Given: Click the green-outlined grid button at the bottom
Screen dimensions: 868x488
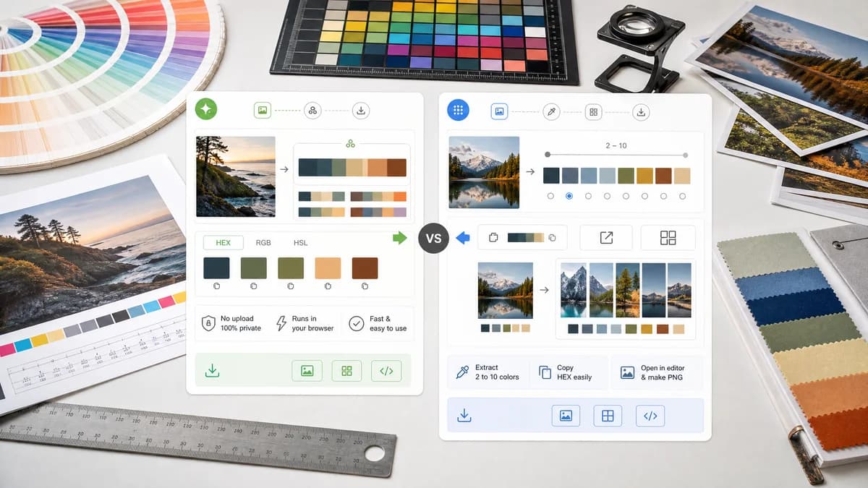Looking at the screenshot, I should [x=346, y=371].
